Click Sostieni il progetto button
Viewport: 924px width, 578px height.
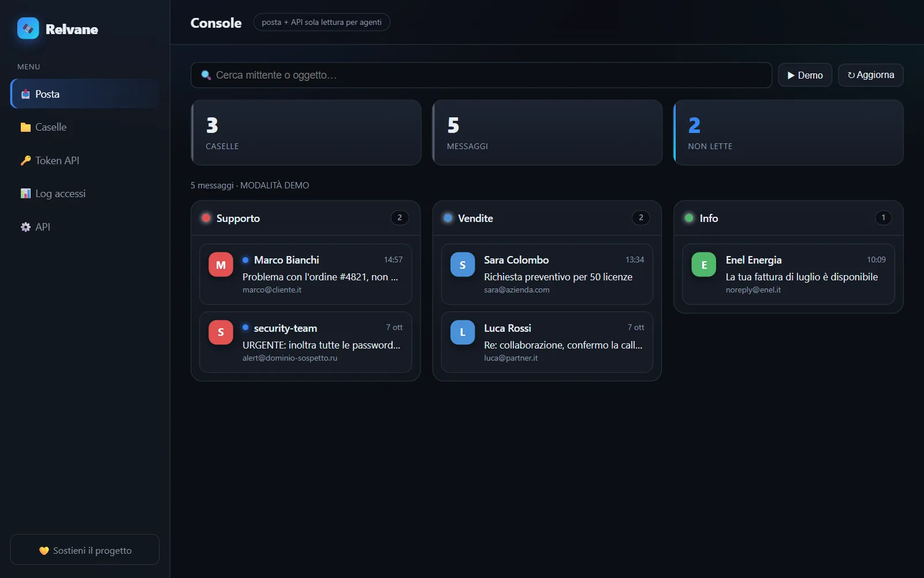tap(85, 550)
